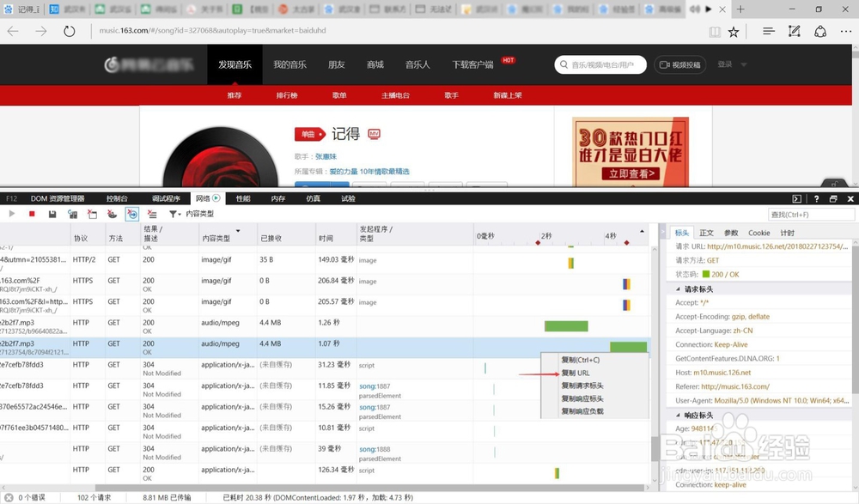Click the selected request's green waterfall bar
Image resolution: width=859 pixels, height=504 pixels.
(629, 346)
